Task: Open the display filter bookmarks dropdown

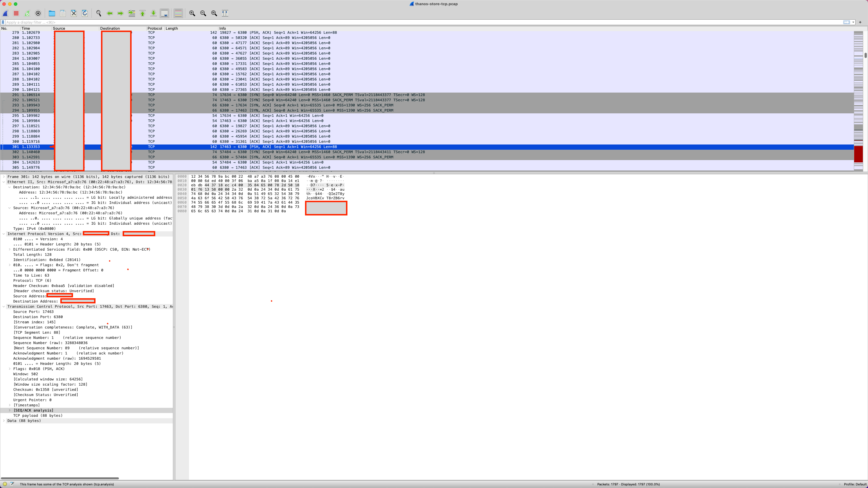Action: pos(3,22)
